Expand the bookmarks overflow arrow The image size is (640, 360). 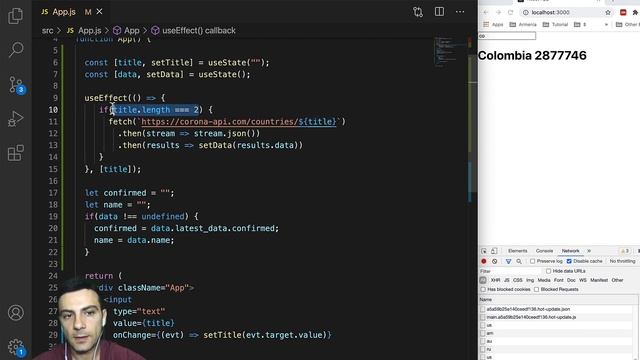pyautogui.click(x=606, y=24)
